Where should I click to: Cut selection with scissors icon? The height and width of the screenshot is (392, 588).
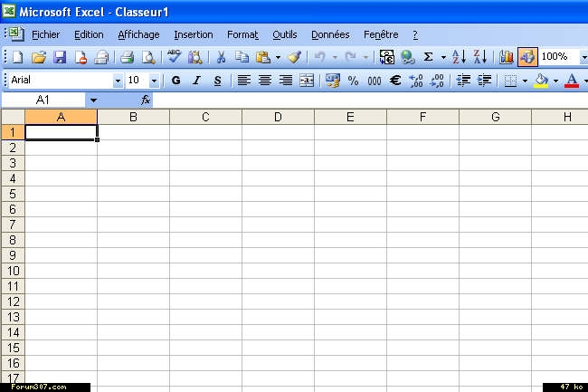click(222, 57)
